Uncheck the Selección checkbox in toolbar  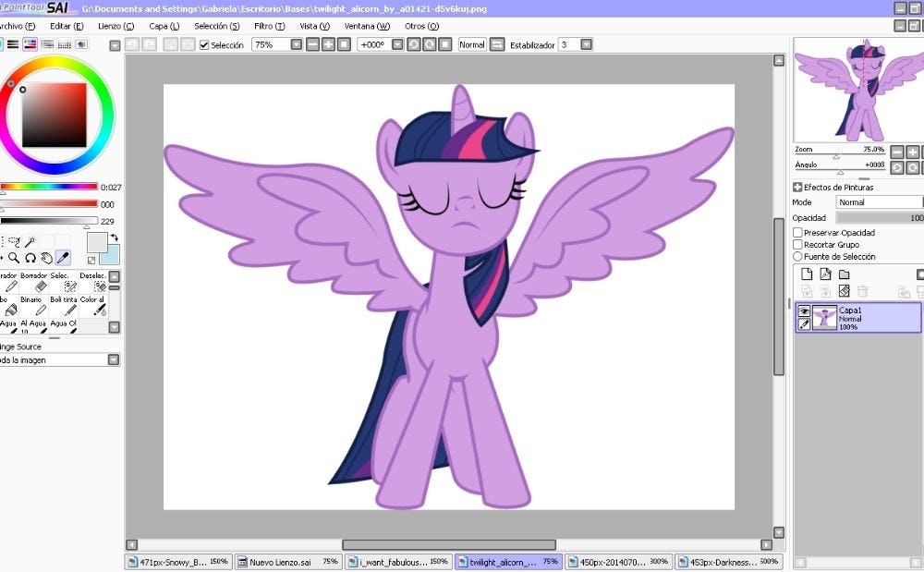point(204,44)
